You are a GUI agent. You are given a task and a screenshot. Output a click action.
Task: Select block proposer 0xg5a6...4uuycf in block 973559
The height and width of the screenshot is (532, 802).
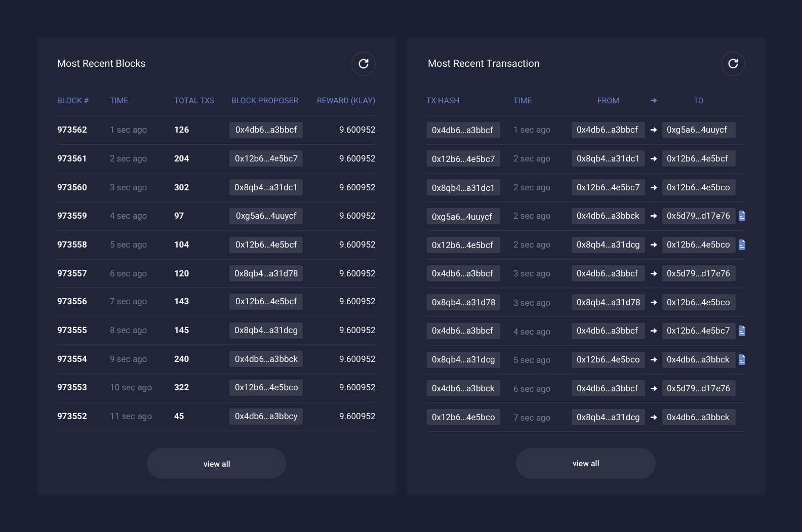266,216
